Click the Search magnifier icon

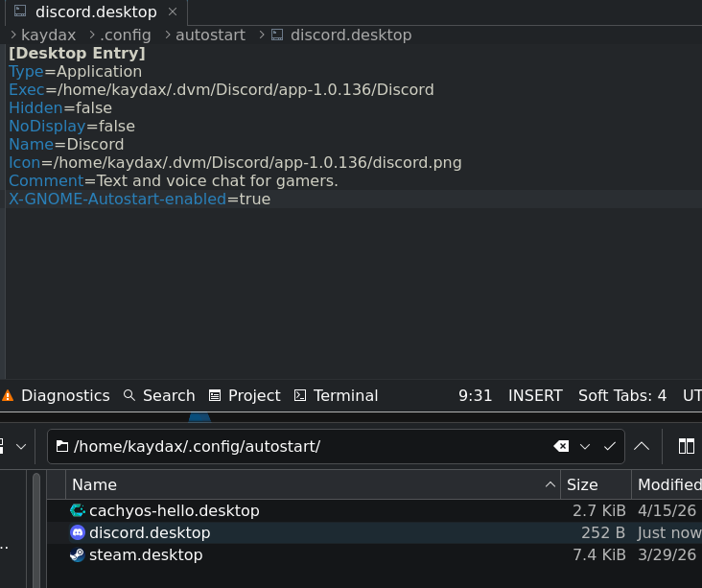[x=129, y=395]
